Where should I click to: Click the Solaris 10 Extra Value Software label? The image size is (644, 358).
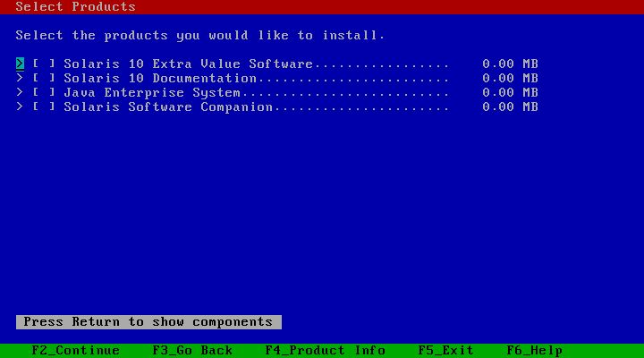click(188, 64)
